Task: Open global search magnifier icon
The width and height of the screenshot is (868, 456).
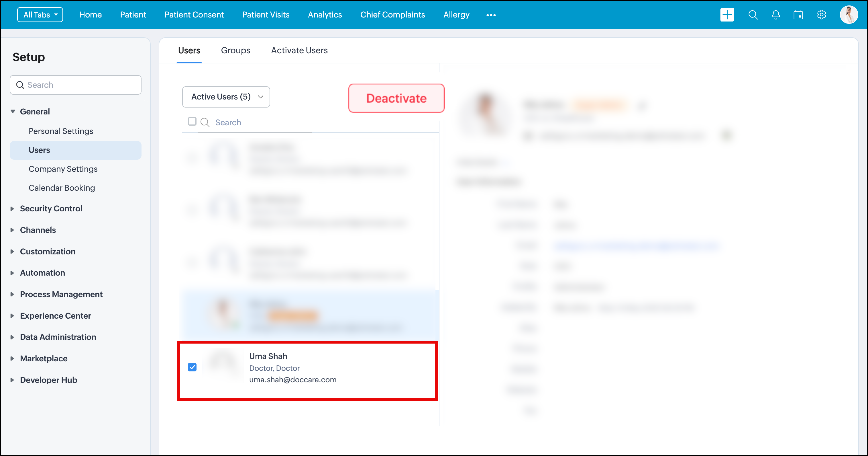Action: click(753, 15)
